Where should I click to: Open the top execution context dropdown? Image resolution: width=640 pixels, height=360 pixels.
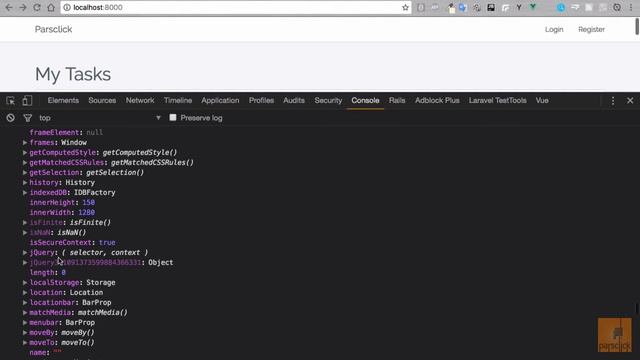click(x=100, y=118)
